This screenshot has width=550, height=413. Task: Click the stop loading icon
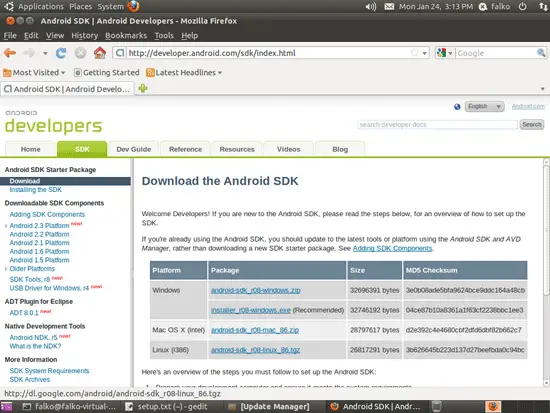point(80,53)
